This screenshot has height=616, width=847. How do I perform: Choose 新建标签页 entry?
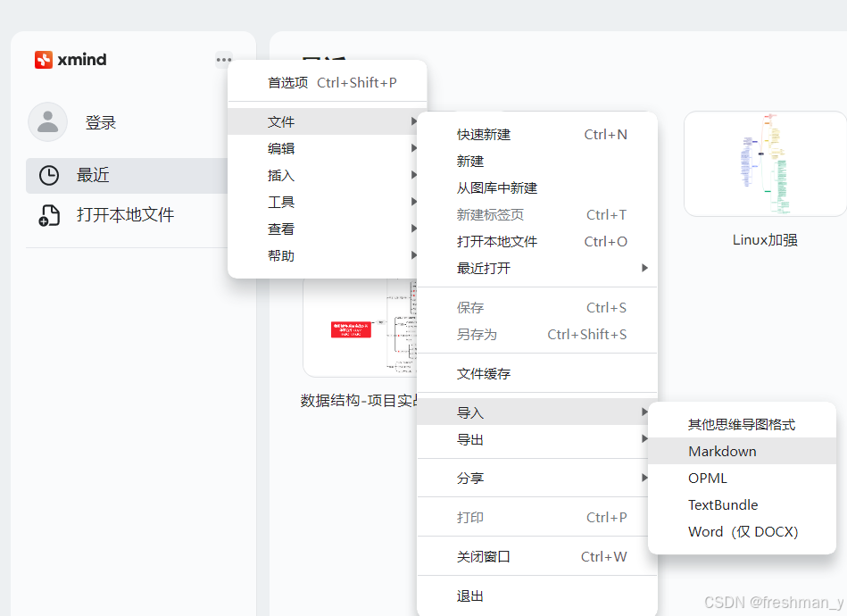(x=537, y=215)
